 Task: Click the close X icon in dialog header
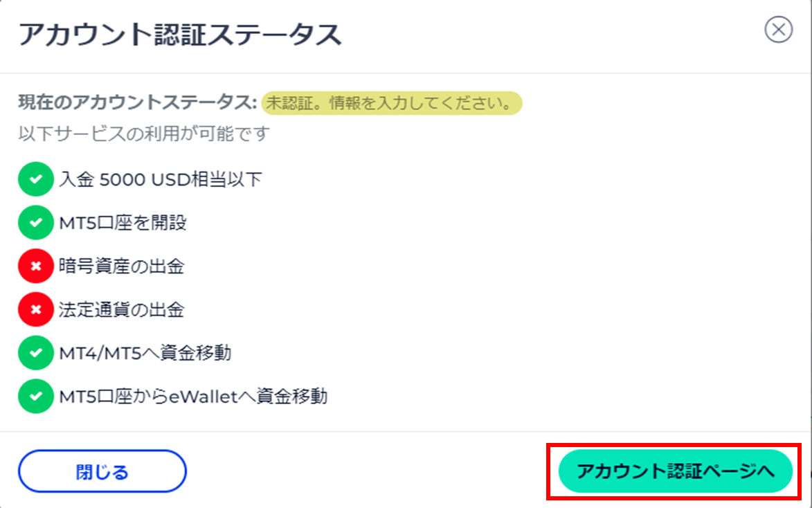coord(778,30)
